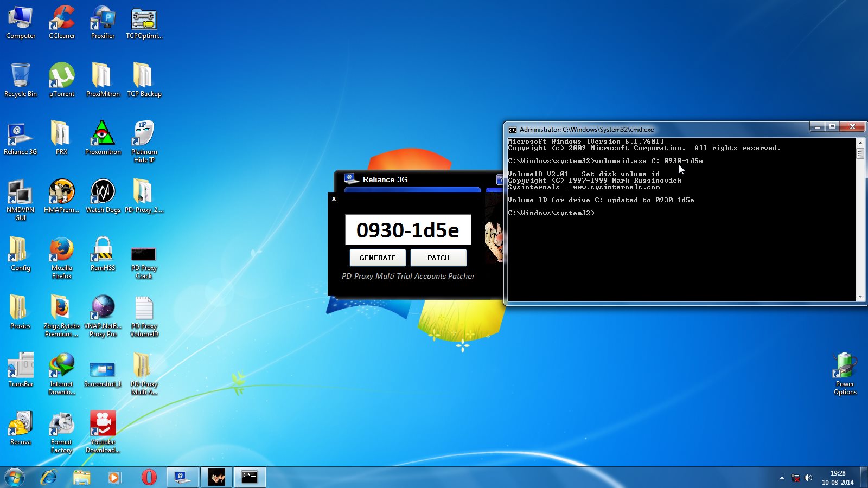The width and height of the screenshot is (868, 488).
Task: Select the Zbigz Bytebx Premium folder
Action: click(62, 316)
